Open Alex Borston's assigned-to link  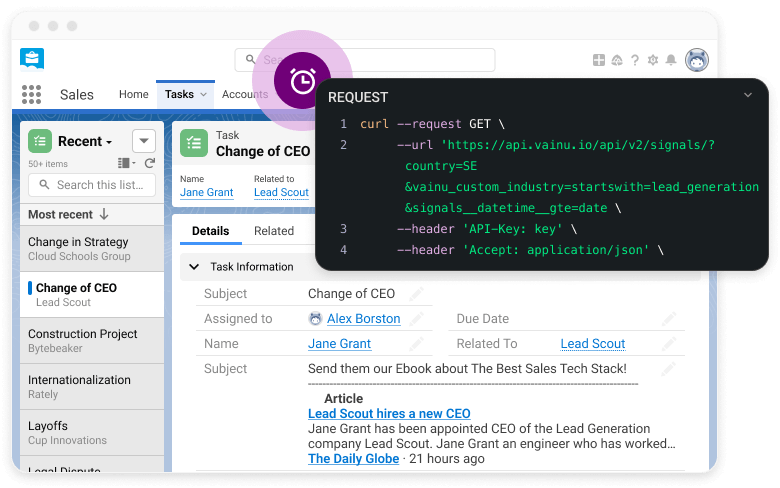point(363,319)
